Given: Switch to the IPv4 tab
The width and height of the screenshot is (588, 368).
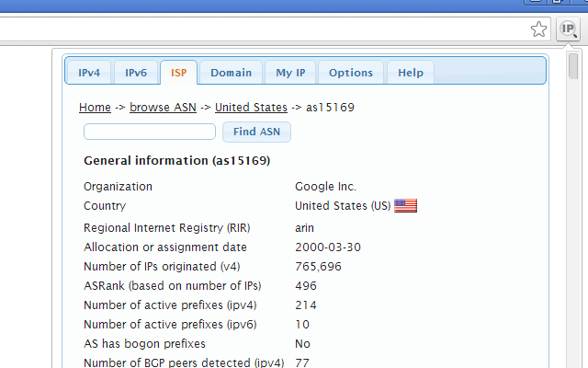Looking at the screenshot, I should tap(89, 73).
